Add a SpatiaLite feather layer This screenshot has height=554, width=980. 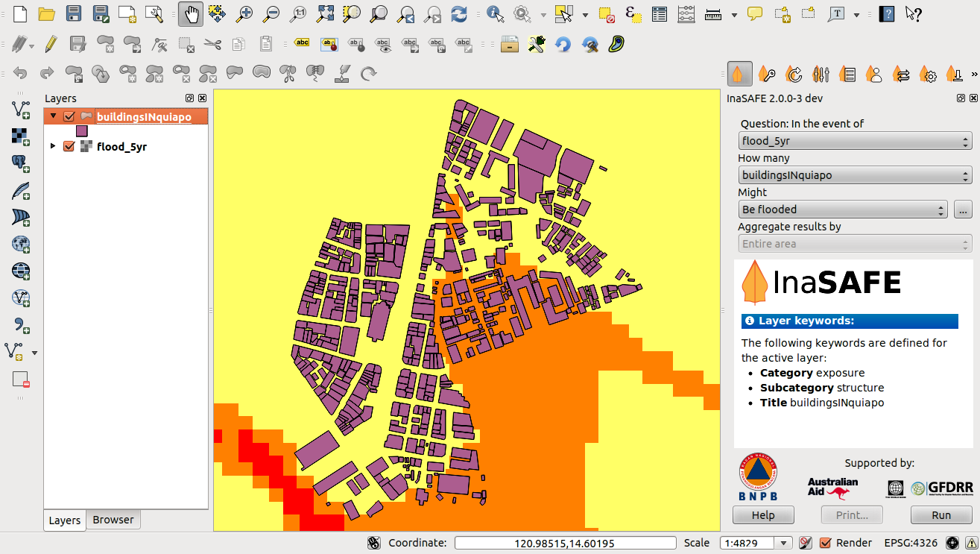pyautogui.click(x=21, y=190)
